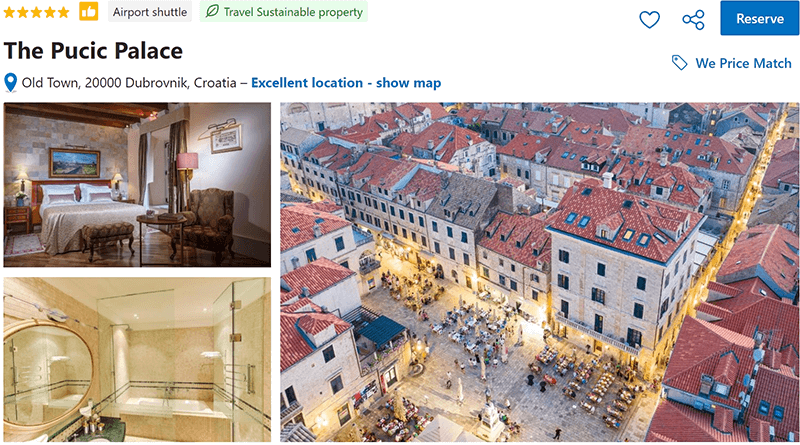
Task: Click the thumbs-up preferred partner badge
Action: (x=88, y=12)
